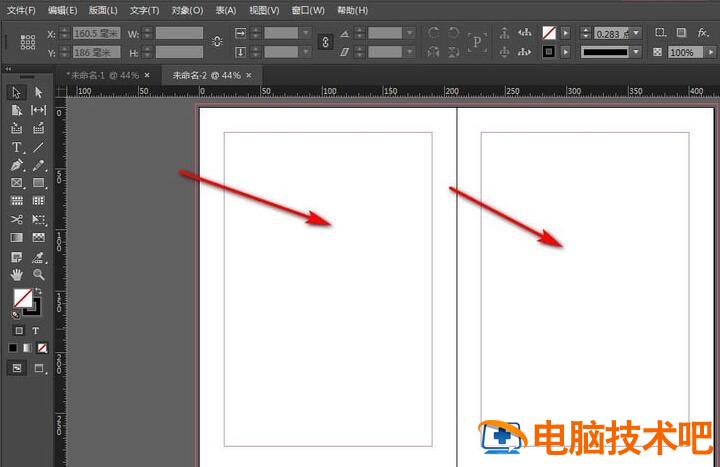Image resolution: width=720 pixels, height=467 pixels.
Task: Select the Horizontal Grid tool
Action: click(x=17, y=201)
